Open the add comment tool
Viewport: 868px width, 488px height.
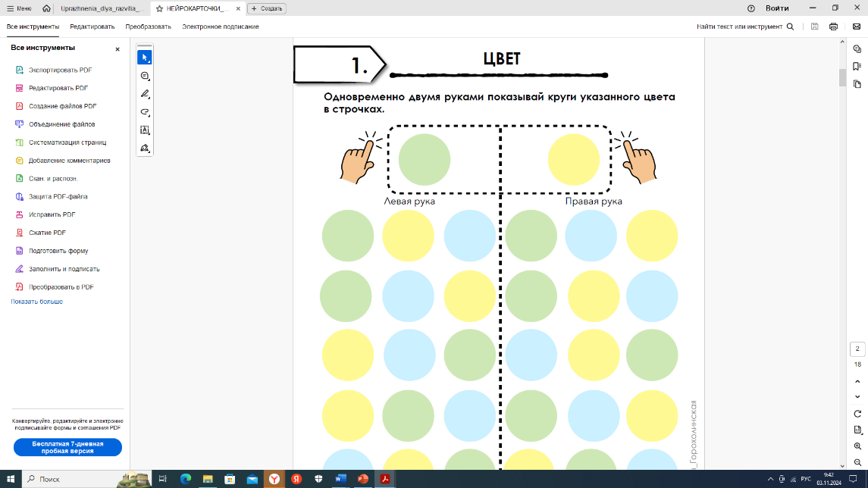tap(145, 76)
